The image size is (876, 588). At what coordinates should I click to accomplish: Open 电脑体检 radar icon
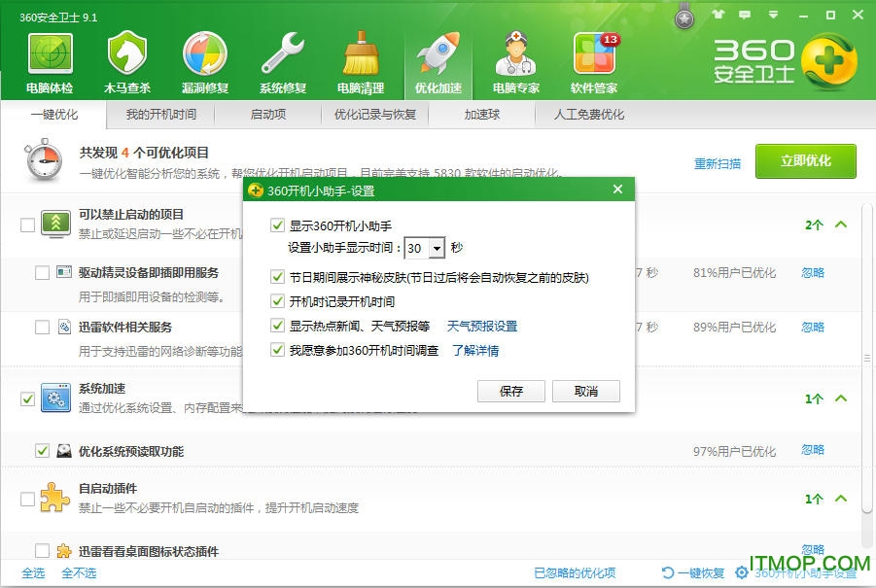[x=50, y=53]
